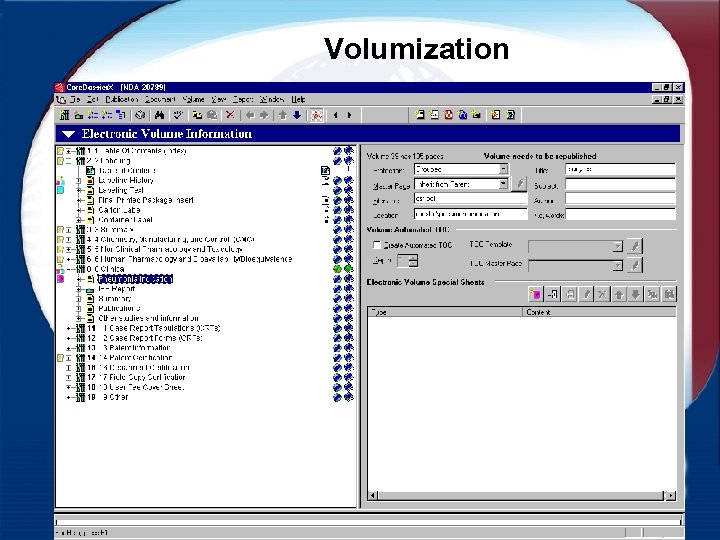Select the Pneumonia Indication tree item

point(135,279)
